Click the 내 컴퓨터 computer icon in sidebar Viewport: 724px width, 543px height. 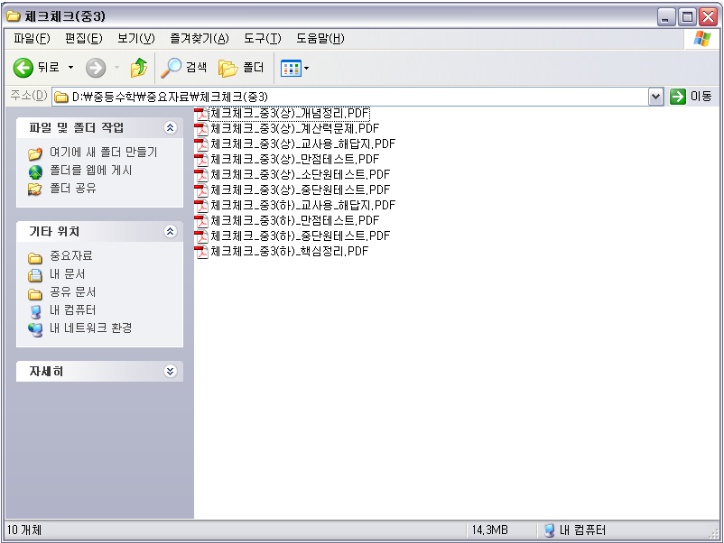point(35,312)
